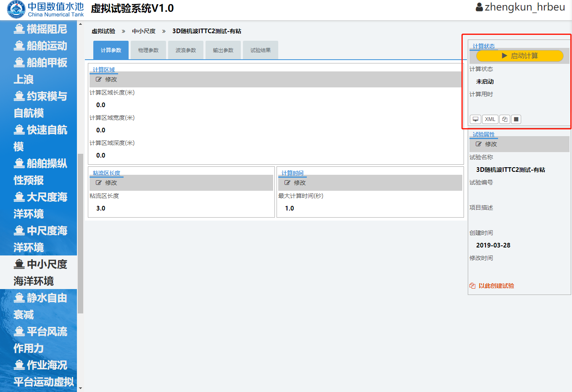Click the 以此创建试验 link
572x392 pixels.
[496, 286]
